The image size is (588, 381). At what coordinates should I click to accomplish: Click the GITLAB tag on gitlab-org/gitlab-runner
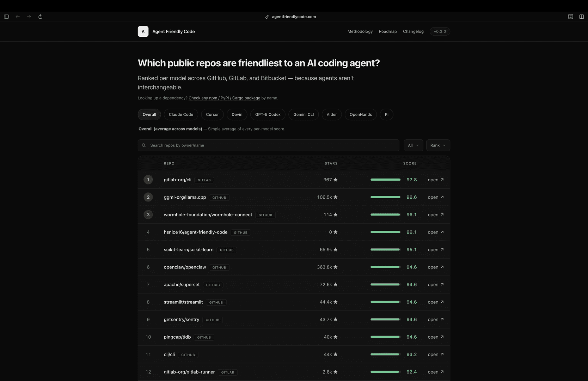(x=228, y=372)
